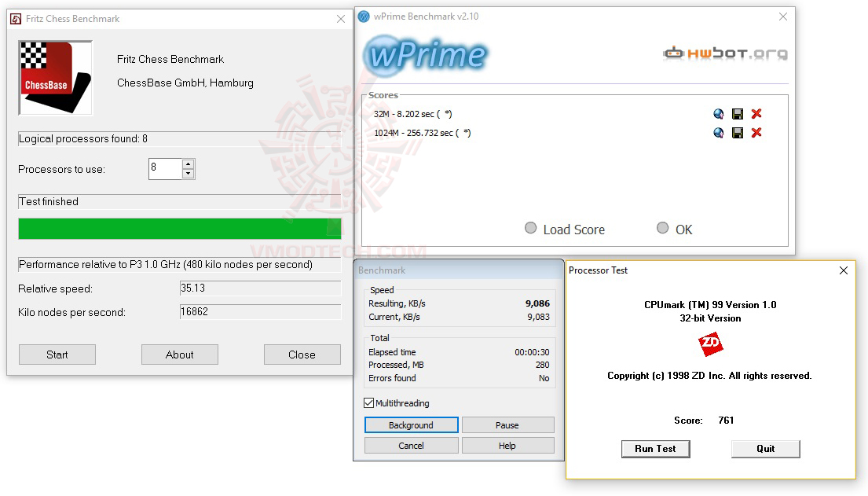Click Quit in Processor Test

(x=766, y=449)
